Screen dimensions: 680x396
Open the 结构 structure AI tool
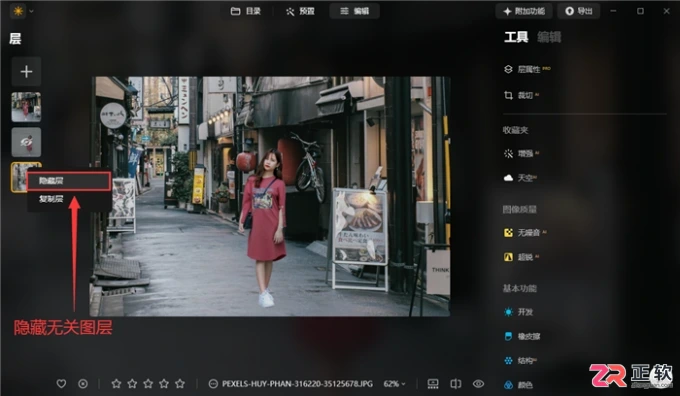coord(521,361)
